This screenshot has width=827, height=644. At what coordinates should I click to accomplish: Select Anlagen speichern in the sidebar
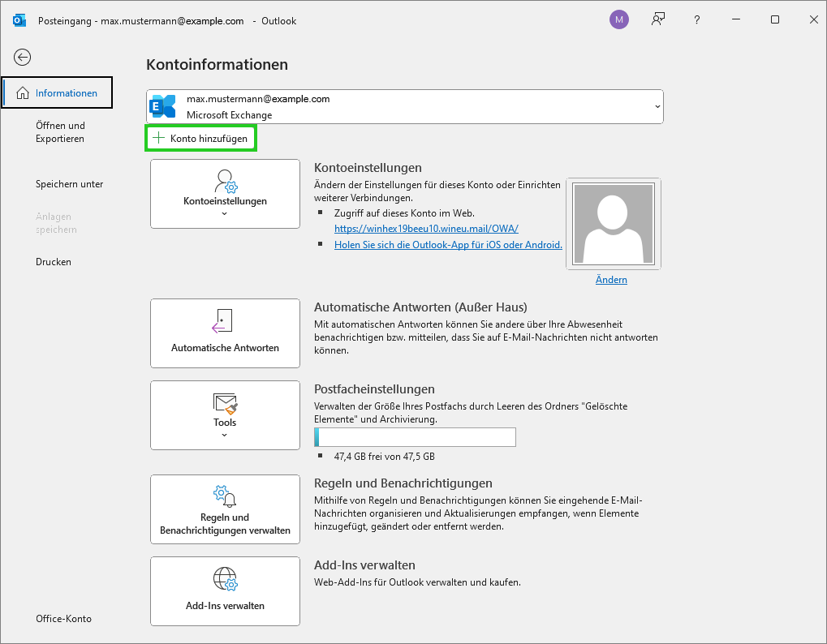56,223
